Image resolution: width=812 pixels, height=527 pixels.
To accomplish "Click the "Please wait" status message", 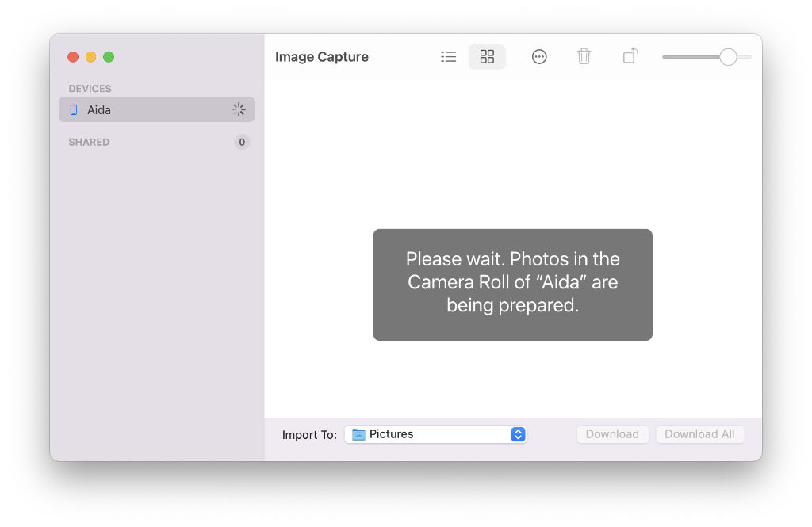I will click(x=512, y=282).
